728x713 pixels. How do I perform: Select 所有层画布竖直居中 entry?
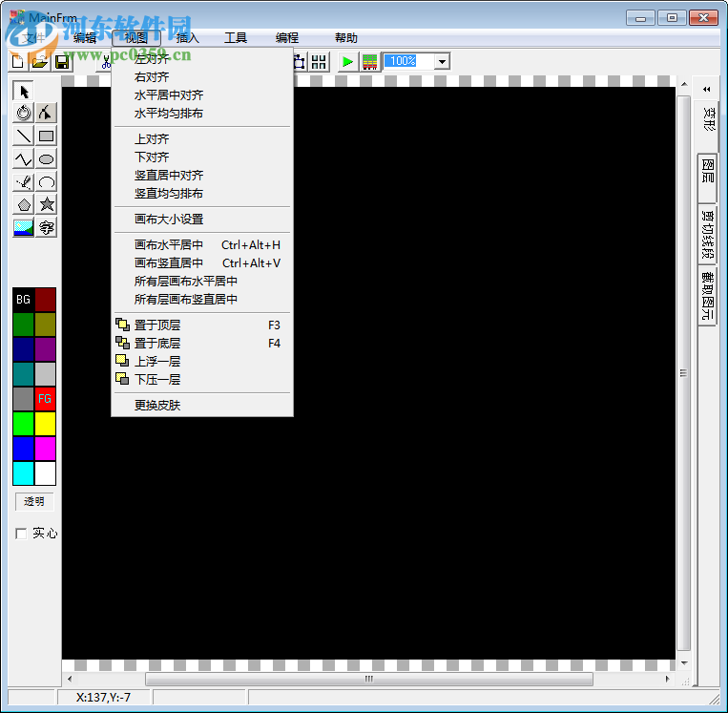(202, 299)
